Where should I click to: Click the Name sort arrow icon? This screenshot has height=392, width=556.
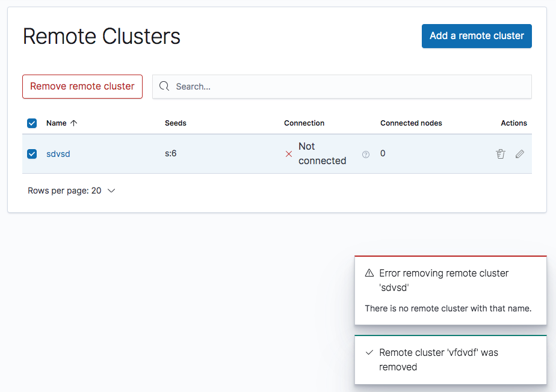coord(74,123)
